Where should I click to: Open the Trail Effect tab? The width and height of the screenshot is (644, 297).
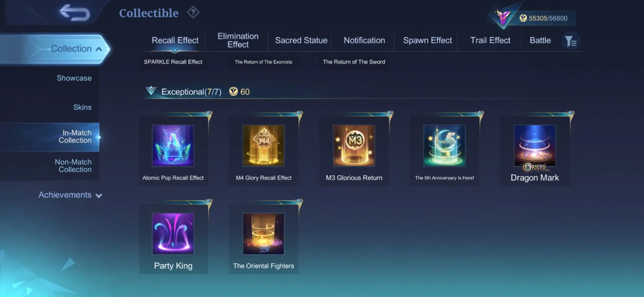490,40
